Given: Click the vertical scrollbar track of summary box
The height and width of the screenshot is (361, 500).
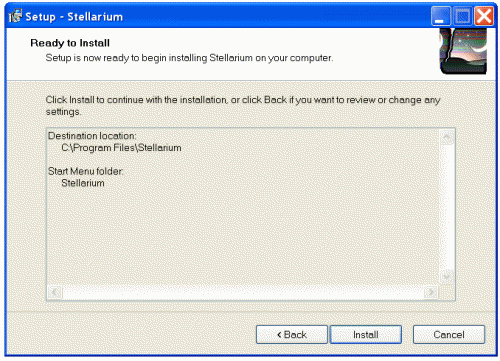Looking at the screenshot, I should pos(447,207).
